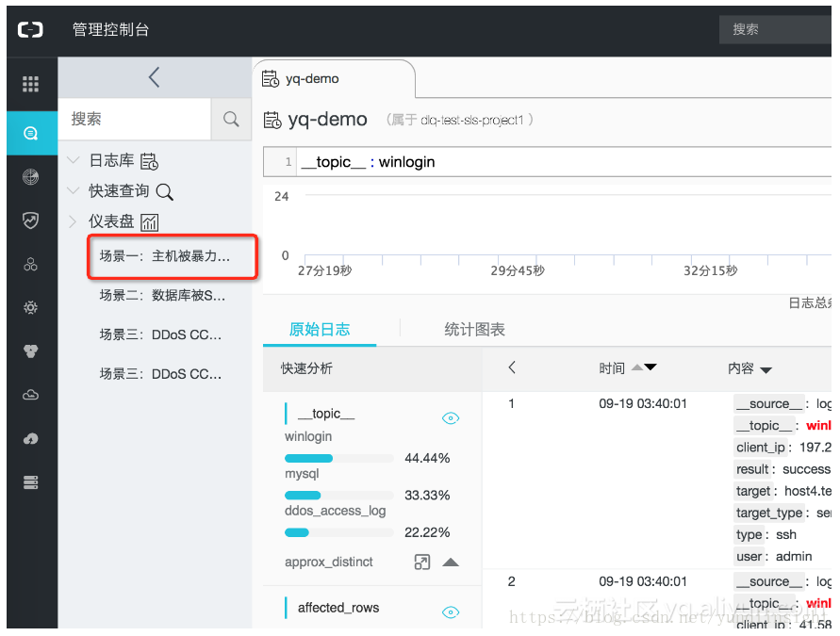Open the shield security sidebar icon

pyautogui.click(x=30, y=220)
